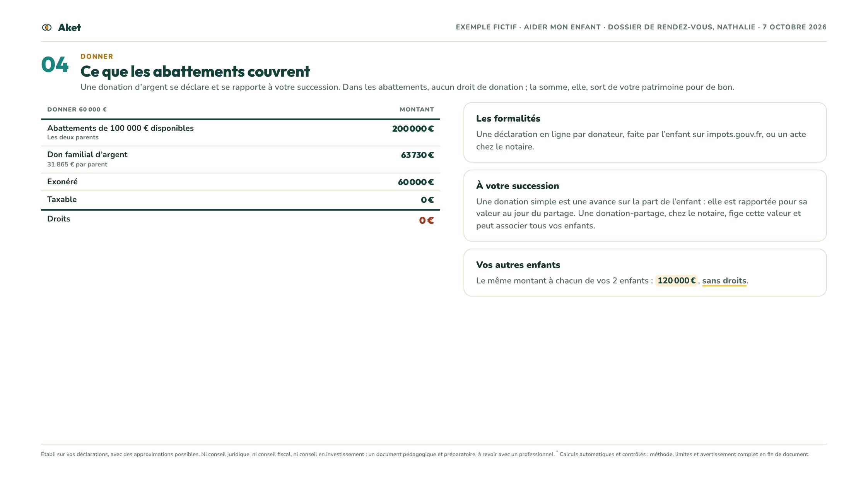Select row 'Abattements de 100 000 € disponibles'

[241, 133]
